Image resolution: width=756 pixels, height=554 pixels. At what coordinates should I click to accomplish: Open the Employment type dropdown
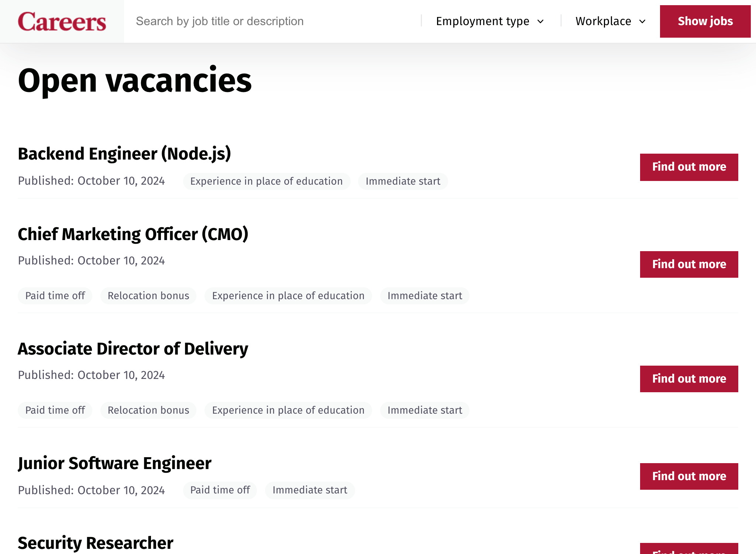point(491,21)
